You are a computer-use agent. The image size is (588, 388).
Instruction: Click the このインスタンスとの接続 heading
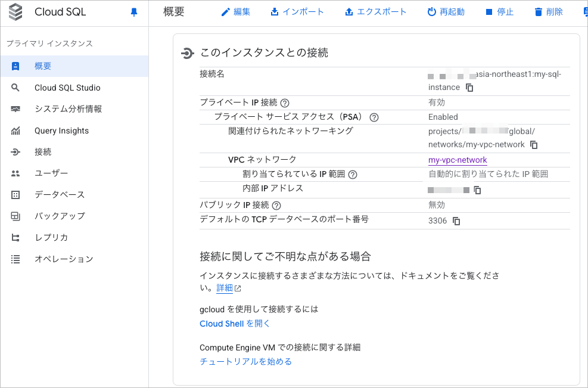click(x=264, y=52)
